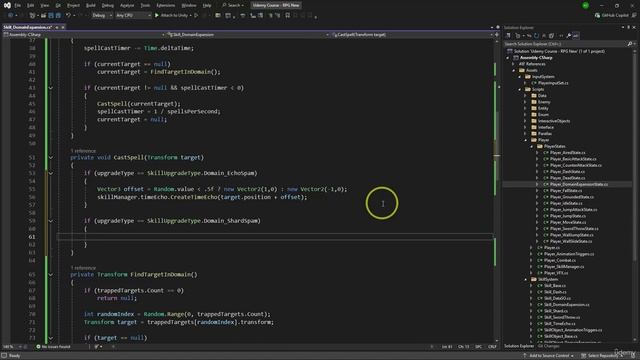Switch to the Git Changes tab
The width and height of the screenshot is (640, 360).
point(549,346)
